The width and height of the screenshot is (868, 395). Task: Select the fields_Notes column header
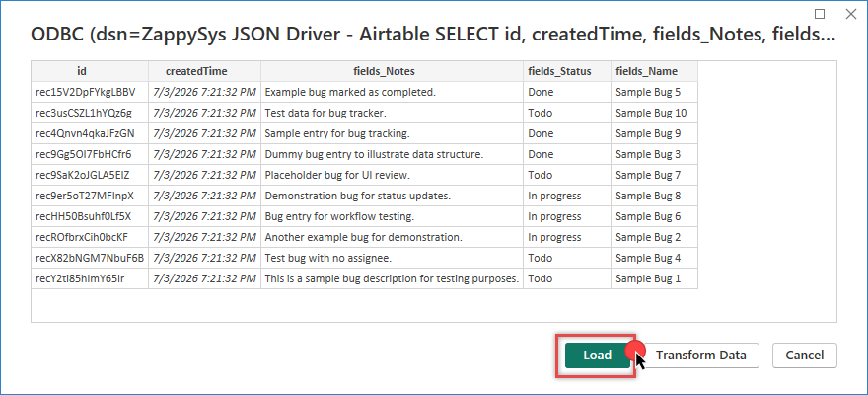tap(392, 71)
